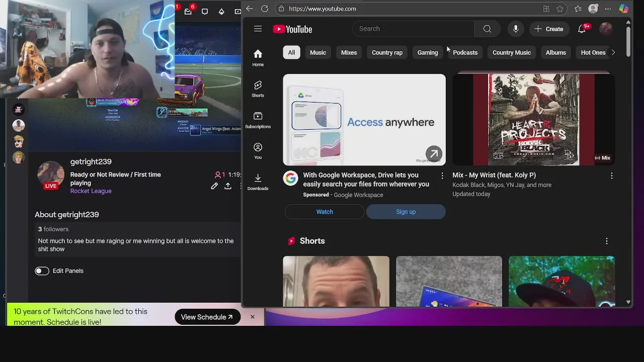Open the Mix - My Wrist title
Viewport: 644px width, 362px height.
[x=494, y=175]
